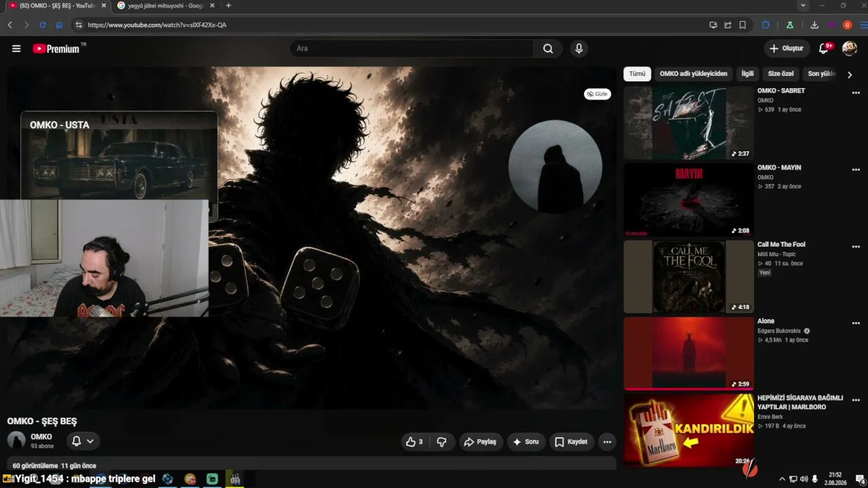
Task: Click the Milli Miu - Topic channel name
Action: (776, 254)
